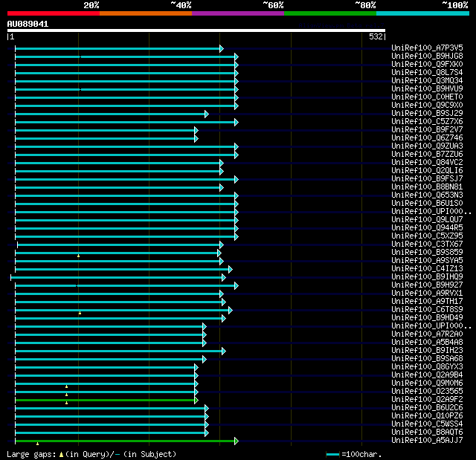Screen dimensions: 476x460
Task: Click the red 20% identity legend segment
Action: (54, 13)
